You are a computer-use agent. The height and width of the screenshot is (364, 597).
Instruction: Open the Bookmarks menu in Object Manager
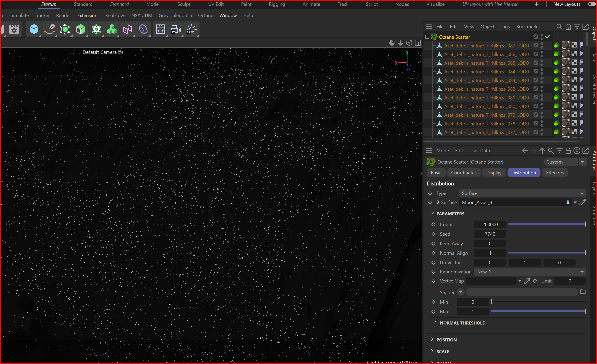coord(527,27)
